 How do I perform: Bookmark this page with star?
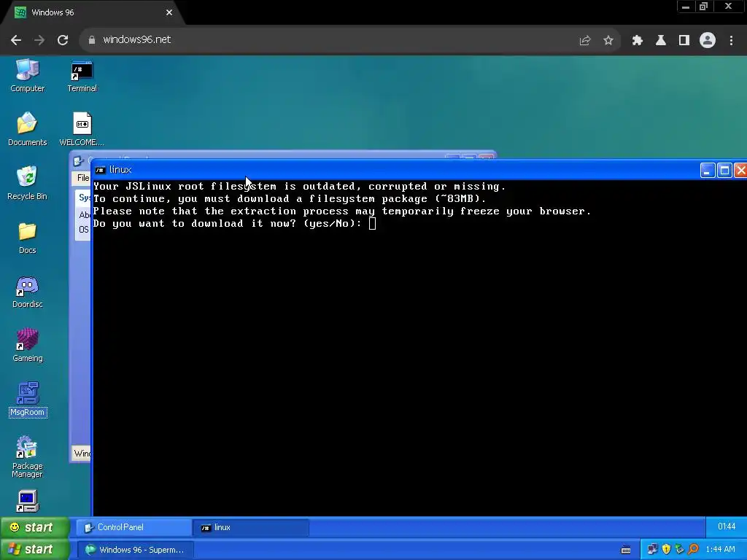pos(608,41)
